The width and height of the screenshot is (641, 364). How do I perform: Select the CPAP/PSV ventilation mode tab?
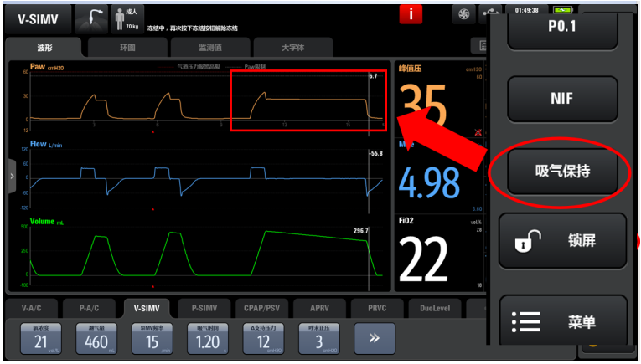[x=262, y=308]
